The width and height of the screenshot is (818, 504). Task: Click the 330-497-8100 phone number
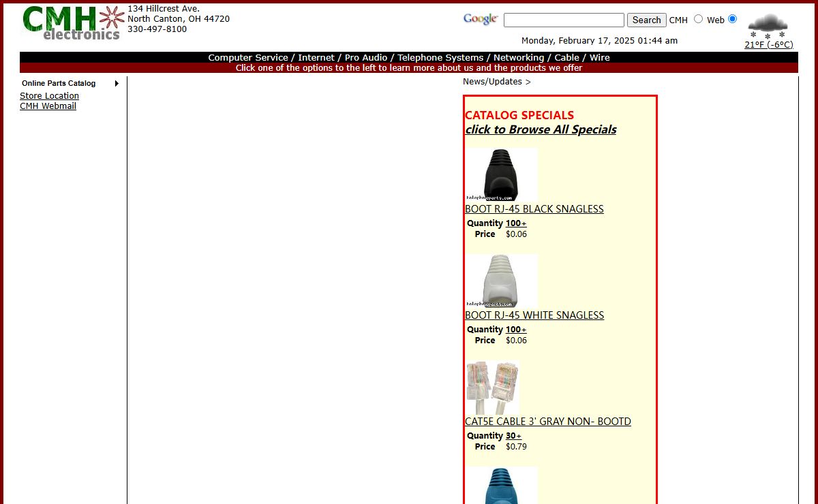157,29
